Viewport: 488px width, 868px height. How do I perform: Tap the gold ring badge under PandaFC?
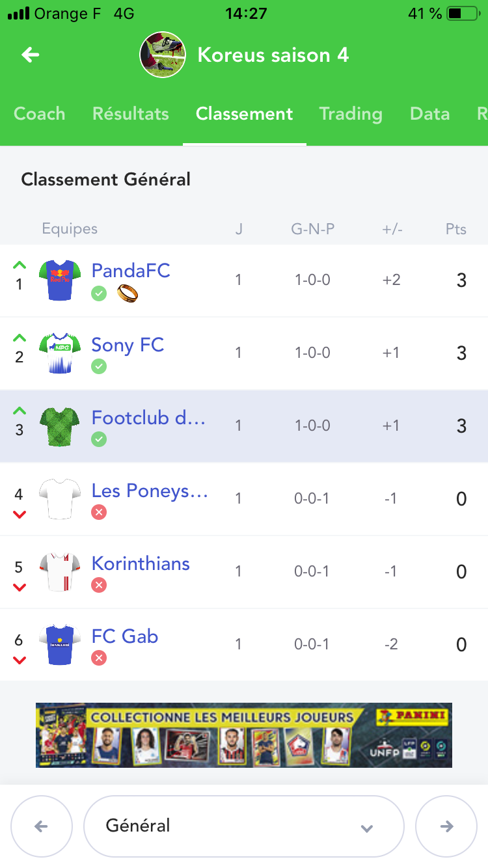[x=128, y=294]
